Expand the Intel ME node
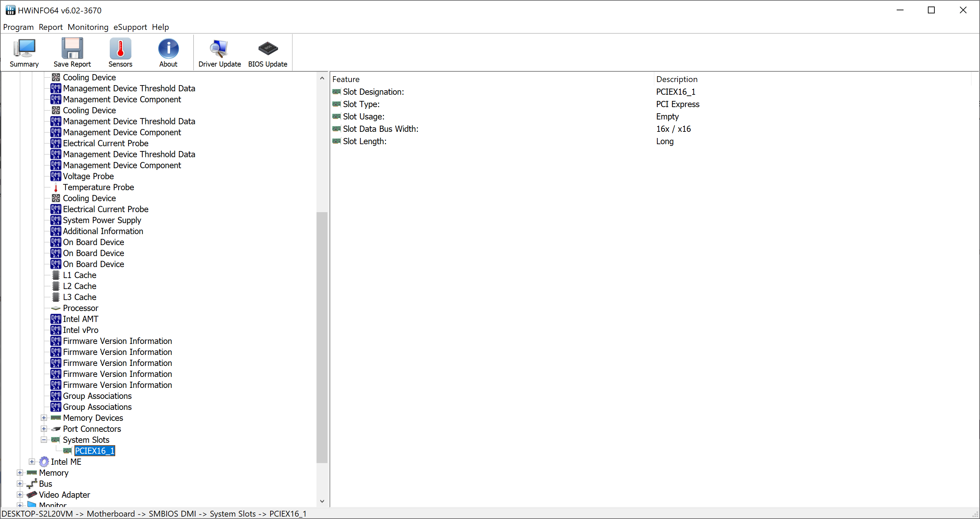Image resolution: width=980 pixels, height=519 pixels. pyautogui.click(x=32, y=461)
